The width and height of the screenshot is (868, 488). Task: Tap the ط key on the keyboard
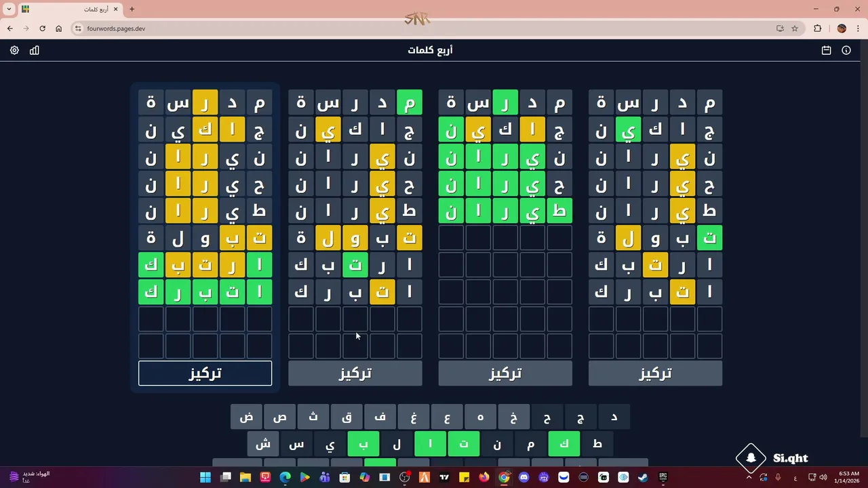(x=597, y=444)
